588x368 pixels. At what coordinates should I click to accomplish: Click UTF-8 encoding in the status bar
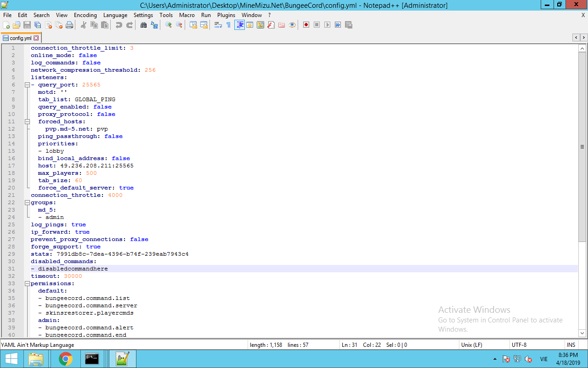click(x=519, y=345)
